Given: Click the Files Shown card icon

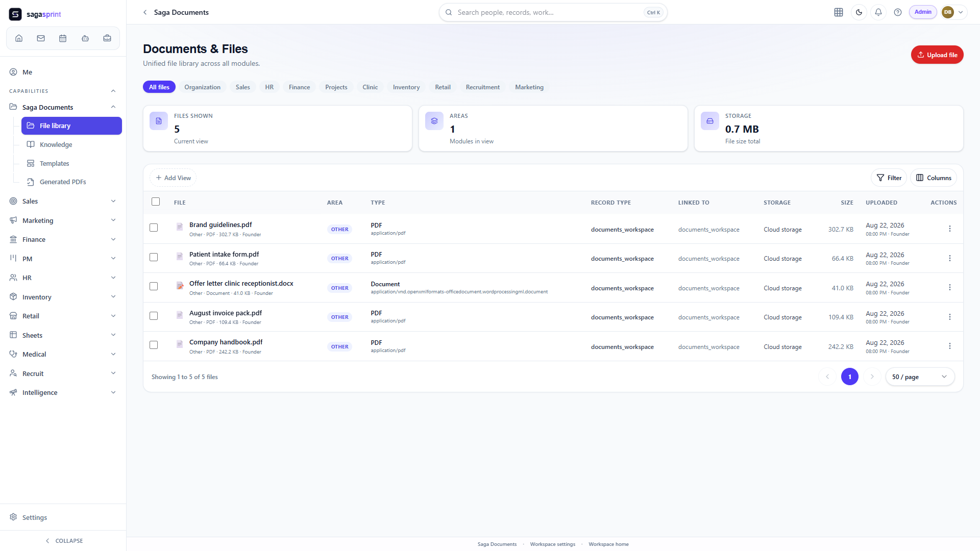Looking at the screenshot, I should [x=159, y=121].
